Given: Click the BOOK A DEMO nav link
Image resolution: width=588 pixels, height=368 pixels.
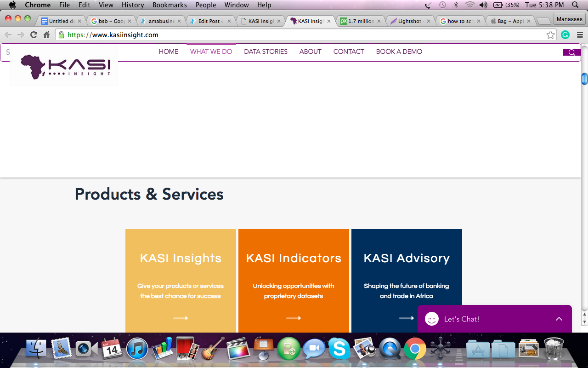Looking at the screenshot, I should 399,52.
